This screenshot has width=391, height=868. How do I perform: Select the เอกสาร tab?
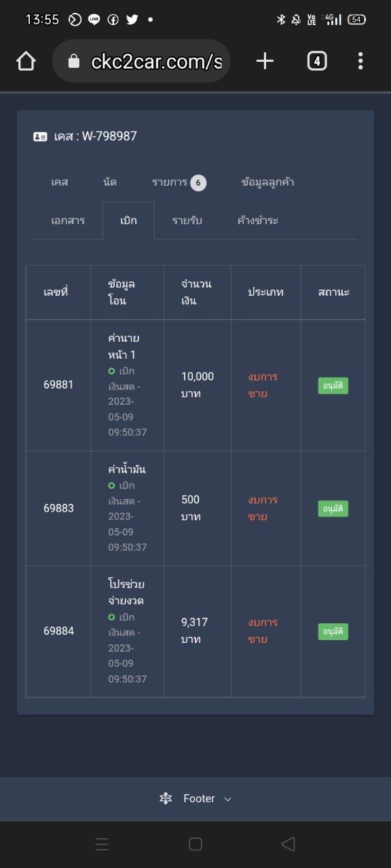[68, 220]
